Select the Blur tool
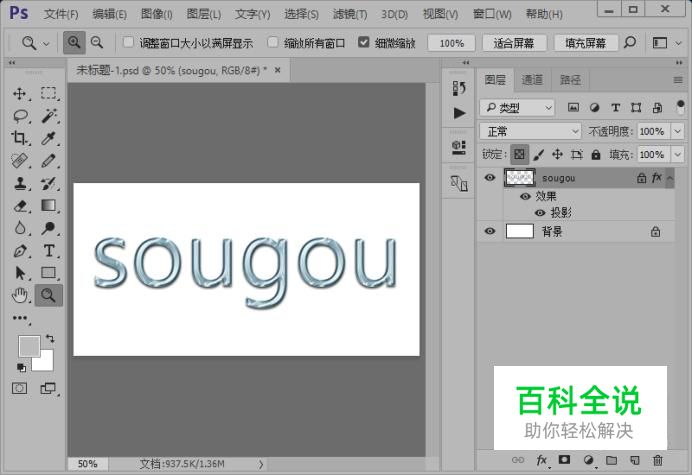 coord(19,228)
